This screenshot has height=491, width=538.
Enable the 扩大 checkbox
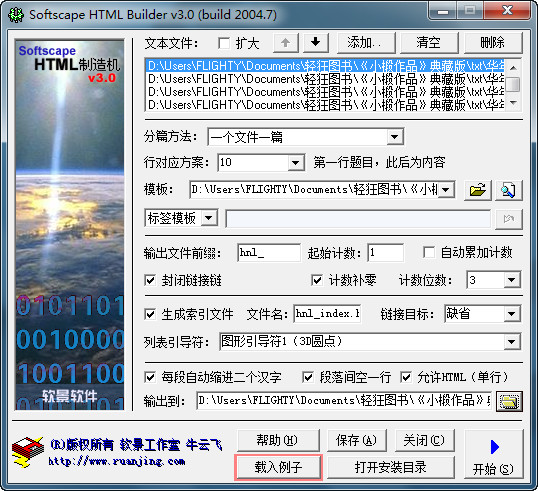click(x=224, y=43)
